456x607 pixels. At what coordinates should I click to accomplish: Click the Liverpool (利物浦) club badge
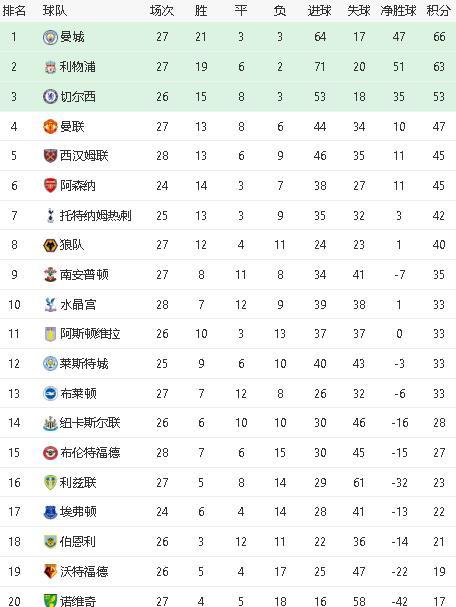point(50,67)
